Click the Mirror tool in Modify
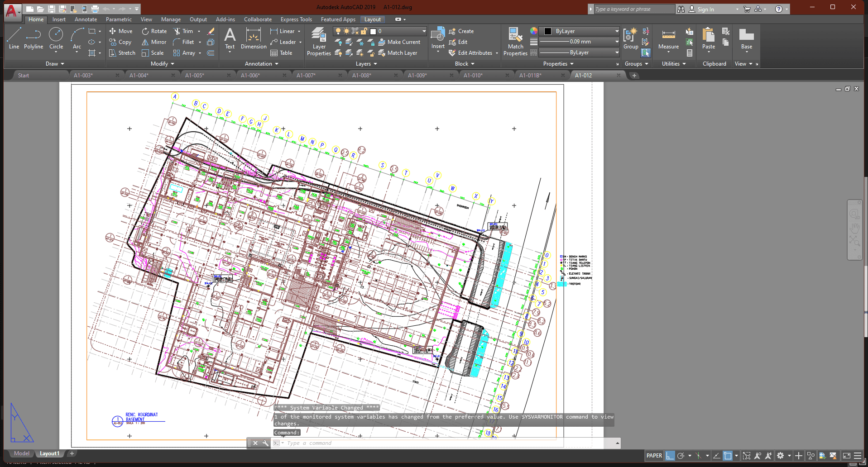 coord(154,42)
